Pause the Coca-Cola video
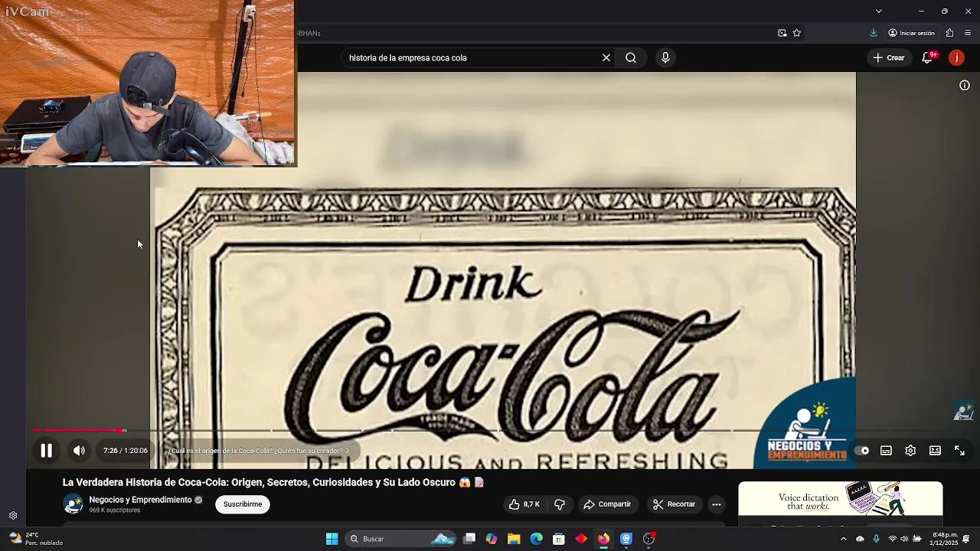This screenshot has width=980, height=551. (x=46, y=451)
